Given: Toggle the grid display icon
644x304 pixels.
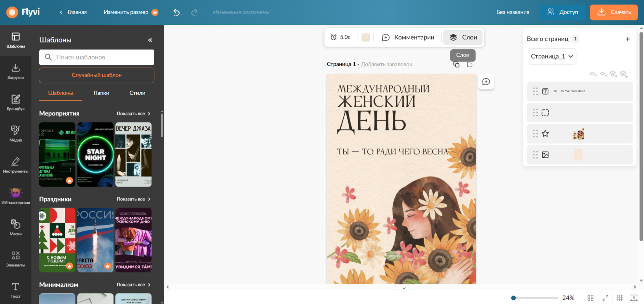Looking at the screenshot, I should tap(620, 298).
